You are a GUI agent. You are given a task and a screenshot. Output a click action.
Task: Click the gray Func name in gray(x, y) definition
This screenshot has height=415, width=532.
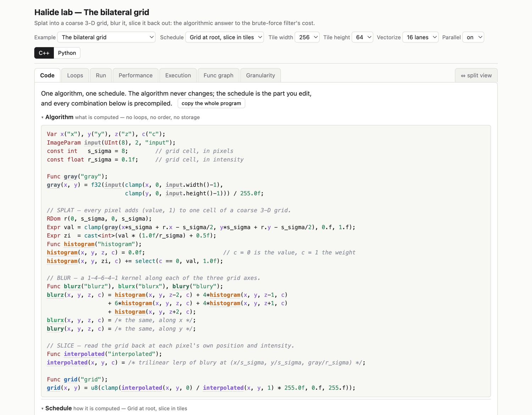(x=54, y=185)
